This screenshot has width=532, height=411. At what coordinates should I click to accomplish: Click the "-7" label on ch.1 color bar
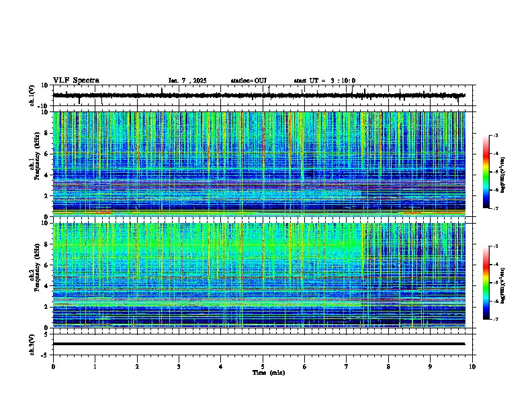495,208
